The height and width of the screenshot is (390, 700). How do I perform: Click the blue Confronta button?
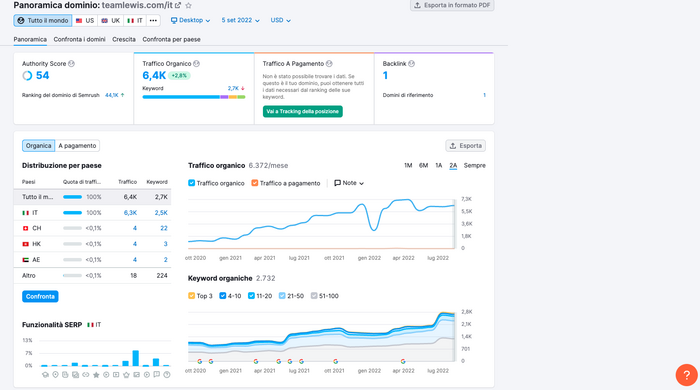pyautogui.click(x=40, y=296)
